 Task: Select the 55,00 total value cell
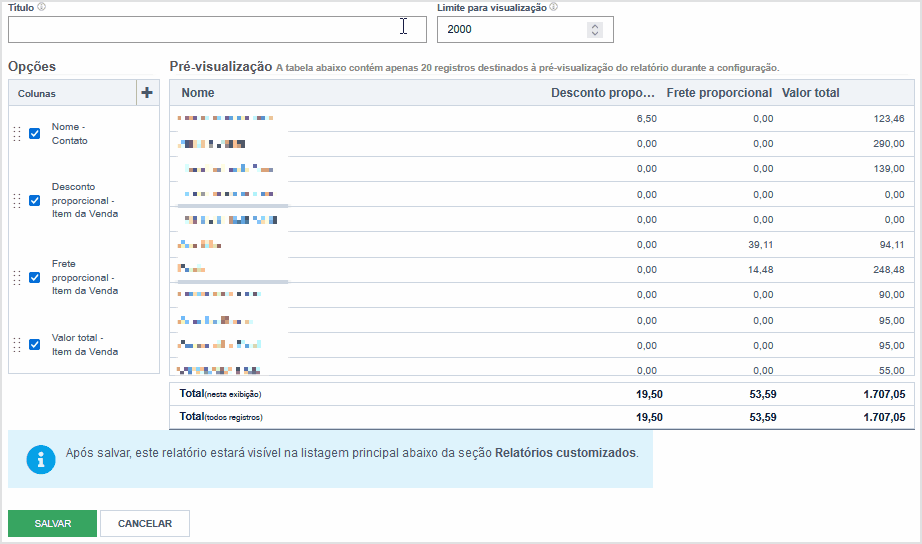pyautogui.click(x=892, y=371)
